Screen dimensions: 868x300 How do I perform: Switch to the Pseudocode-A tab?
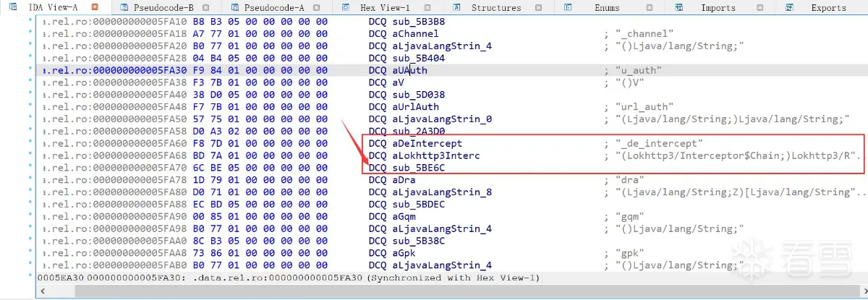tap(274, 8)
